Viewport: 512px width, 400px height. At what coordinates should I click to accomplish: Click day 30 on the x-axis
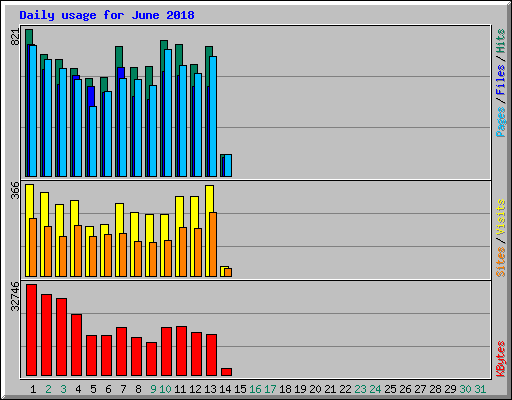pos(465,389)
